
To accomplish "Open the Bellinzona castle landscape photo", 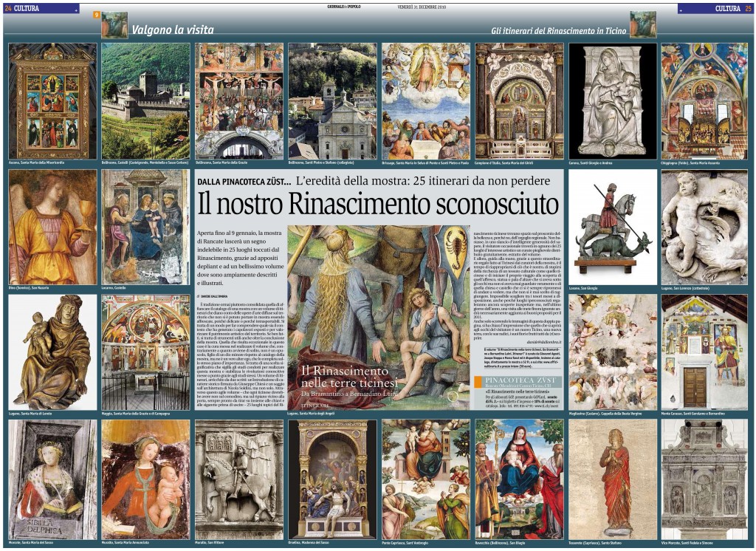I will click(x=145, y=101).
